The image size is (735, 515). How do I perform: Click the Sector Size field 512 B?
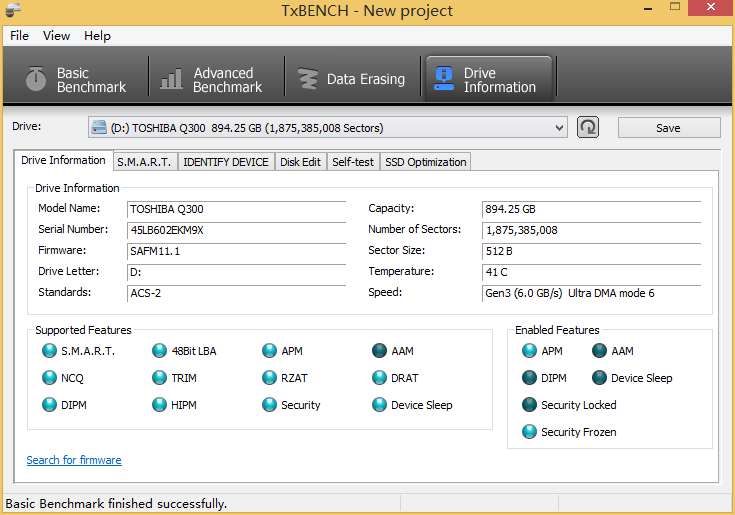click(x=592, y=251)
